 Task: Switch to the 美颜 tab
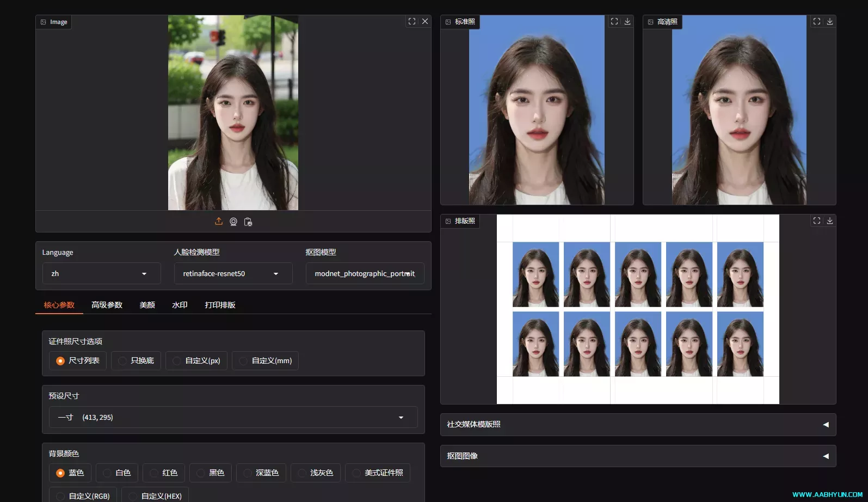tap(147, 305)
